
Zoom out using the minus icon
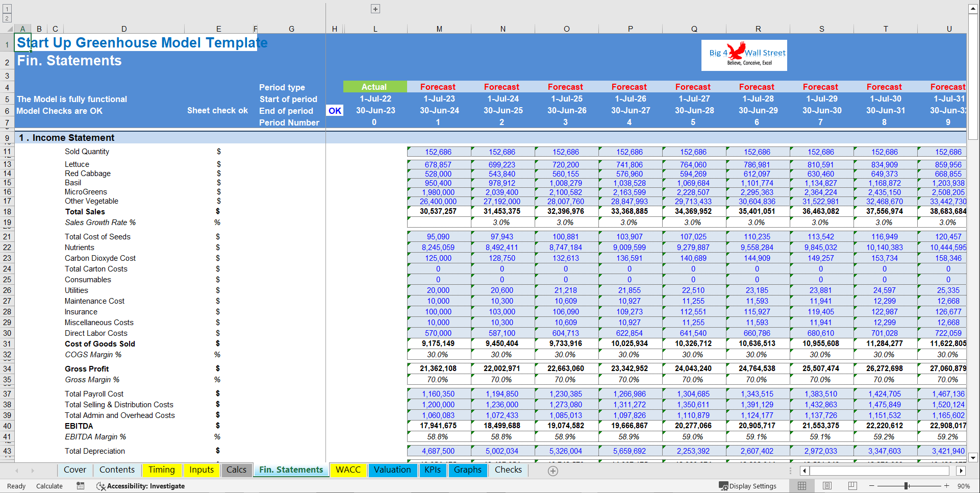872,486
